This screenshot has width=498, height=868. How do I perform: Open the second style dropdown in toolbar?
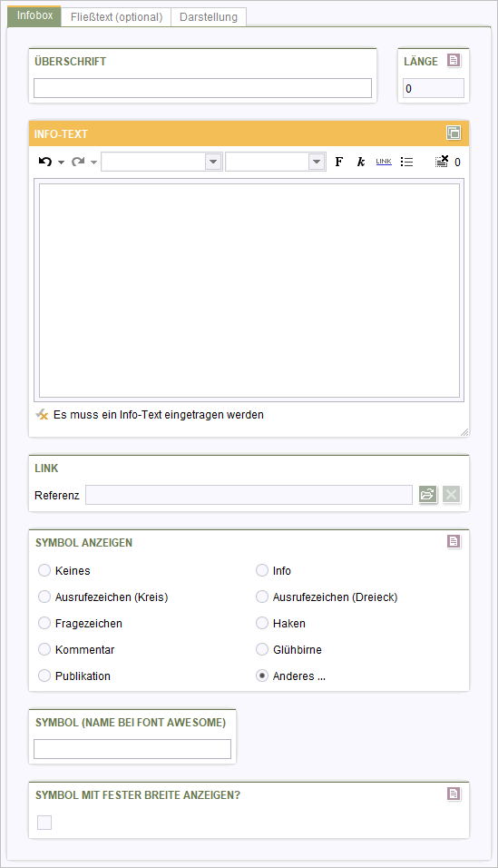tap(275, 162)
